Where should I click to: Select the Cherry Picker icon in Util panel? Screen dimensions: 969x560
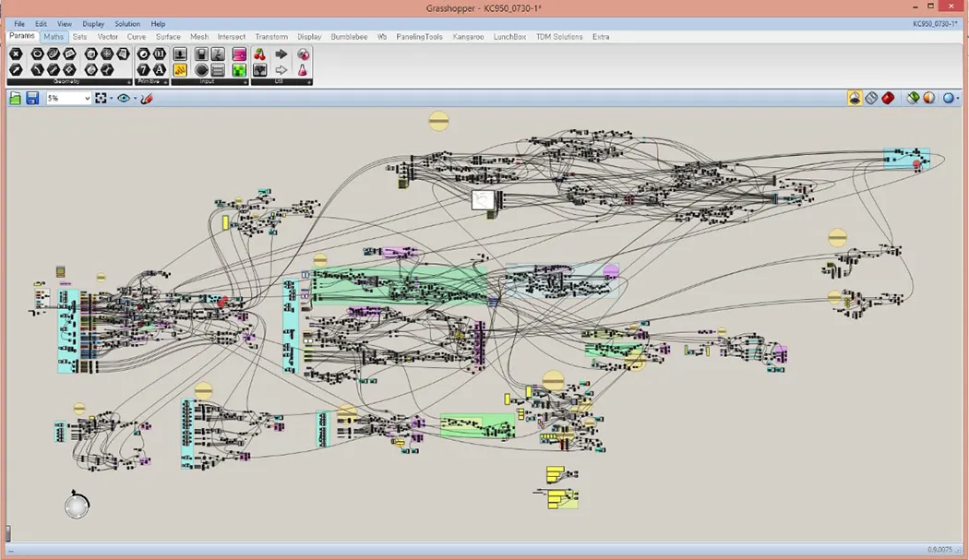click(259, 54)
